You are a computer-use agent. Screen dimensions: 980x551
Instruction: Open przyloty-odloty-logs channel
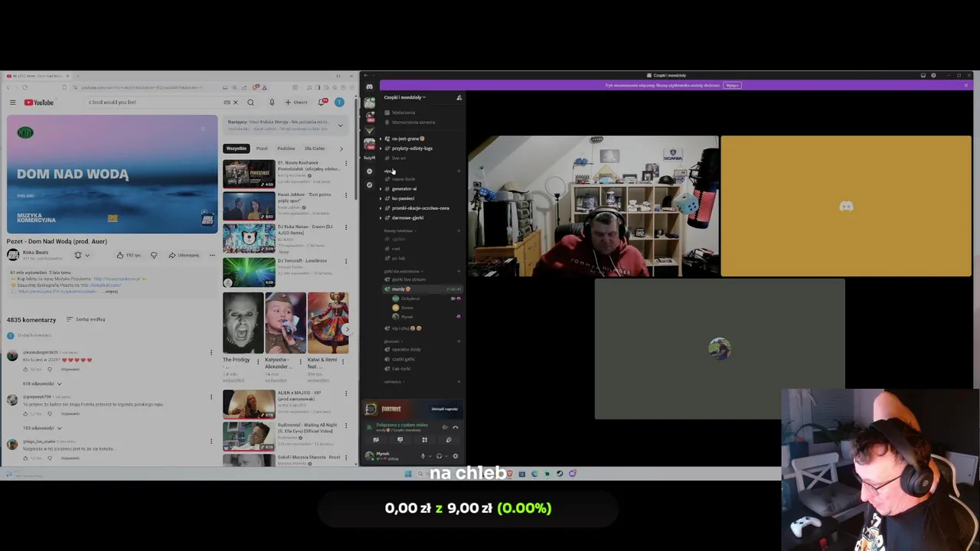[x=412, y=148]
